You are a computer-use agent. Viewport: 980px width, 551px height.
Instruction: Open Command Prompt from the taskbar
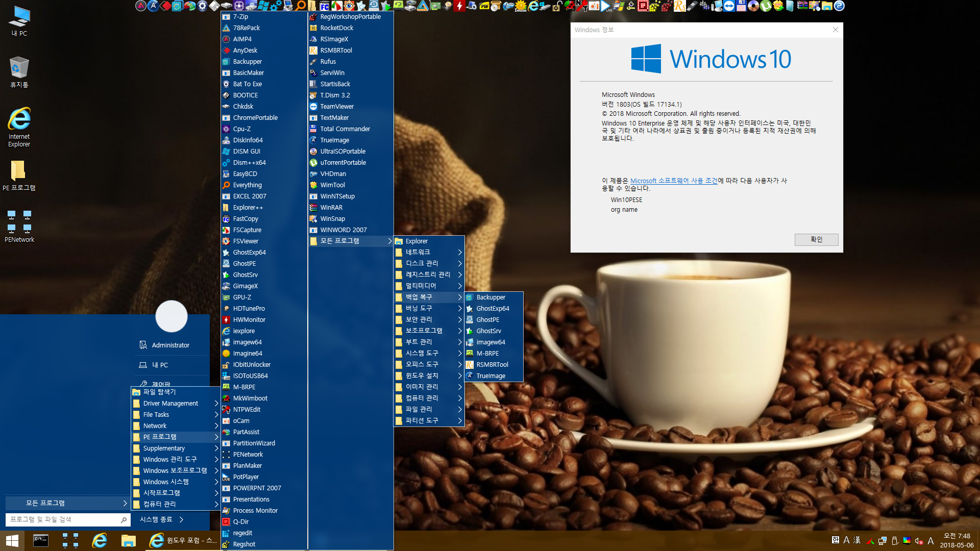[x=41, y=541]
